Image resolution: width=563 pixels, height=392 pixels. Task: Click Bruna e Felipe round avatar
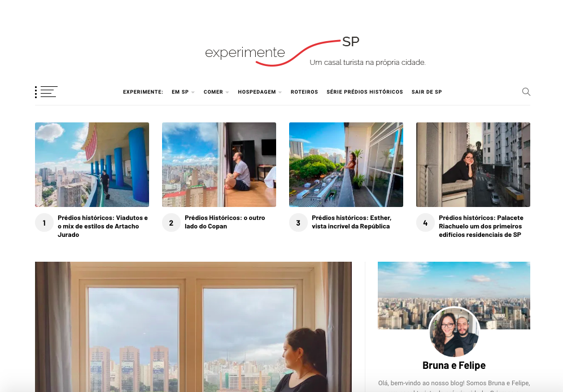pos(454,332)
